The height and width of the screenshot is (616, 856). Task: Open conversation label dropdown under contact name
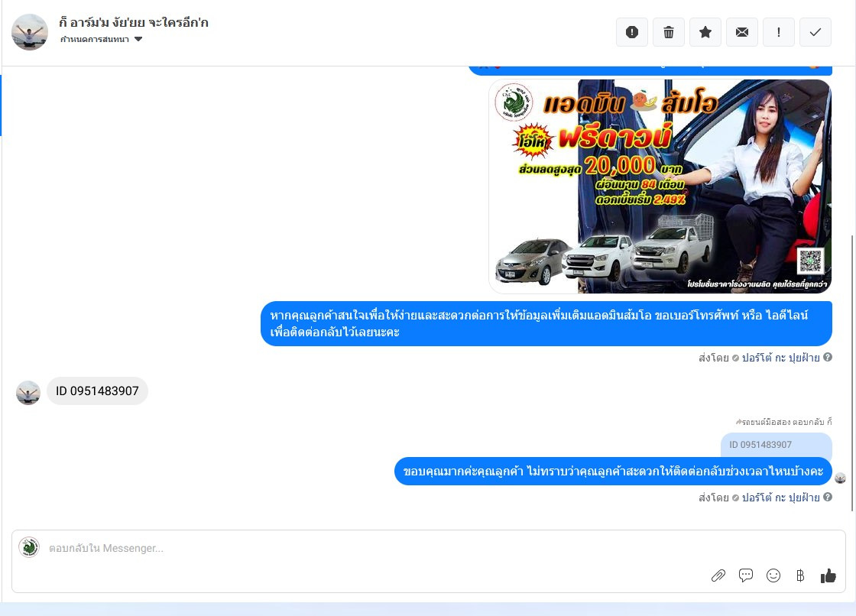(102, 39)
